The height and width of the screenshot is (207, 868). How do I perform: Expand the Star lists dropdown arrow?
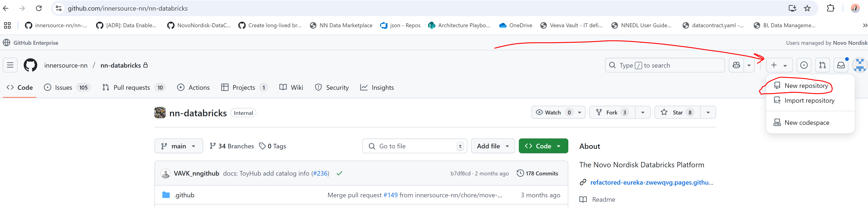click(708, 112)
